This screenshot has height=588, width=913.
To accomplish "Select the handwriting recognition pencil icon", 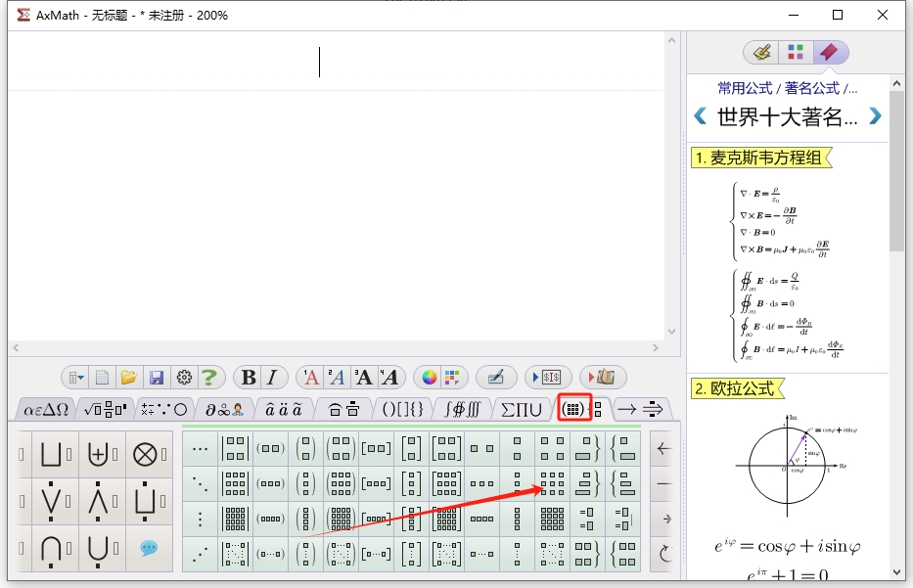I will [495, 377].
